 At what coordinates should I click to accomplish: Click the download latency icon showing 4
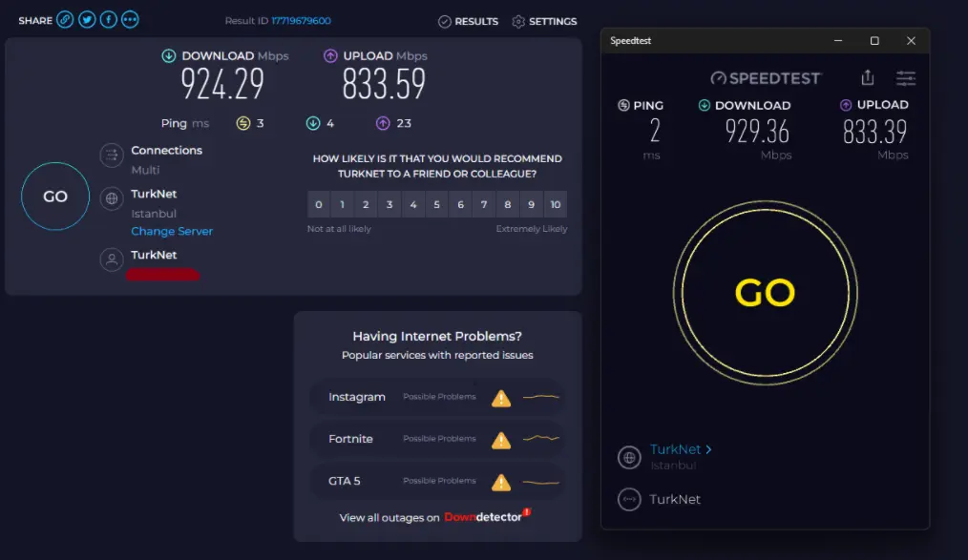tap(313, 123)
